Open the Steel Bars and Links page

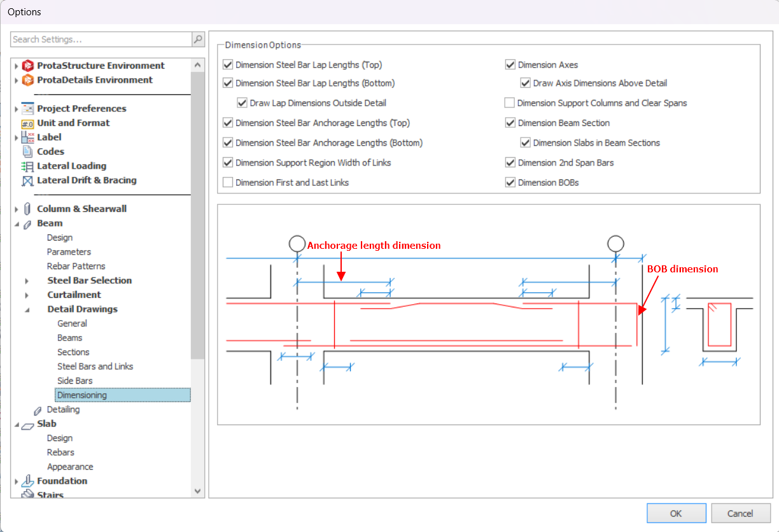coord(95,367)
